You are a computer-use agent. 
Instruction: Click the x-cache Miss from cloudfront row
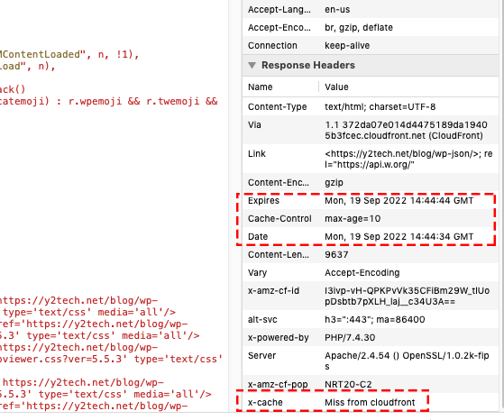[371, 402]
